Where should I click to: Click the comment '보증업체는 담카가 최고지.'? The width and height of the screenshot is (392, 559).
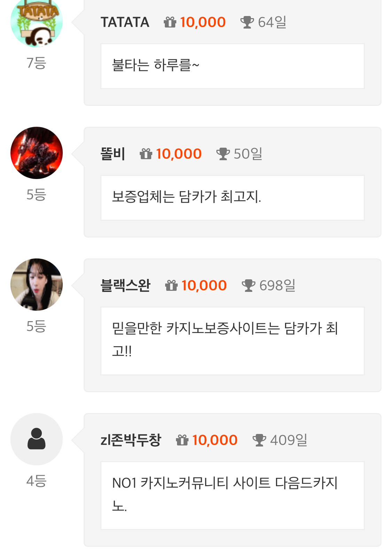pyautogui.click(x=186, y=197)
